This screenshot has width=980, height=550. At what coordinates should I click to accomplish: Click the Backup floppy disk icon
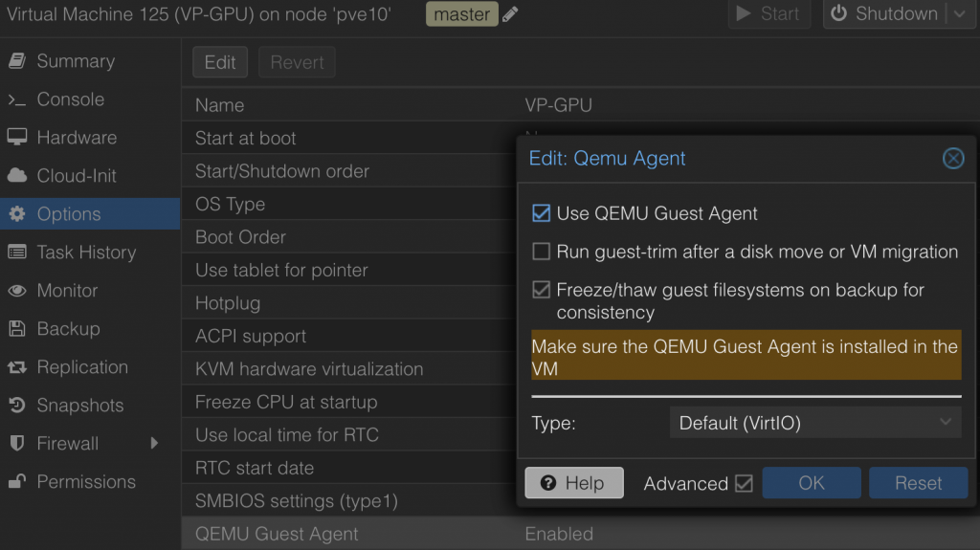pos(17,329)
